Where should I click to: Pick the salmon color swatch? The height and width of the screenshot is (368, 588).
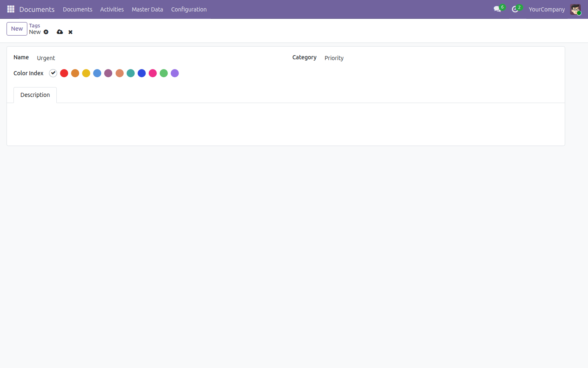120,73
